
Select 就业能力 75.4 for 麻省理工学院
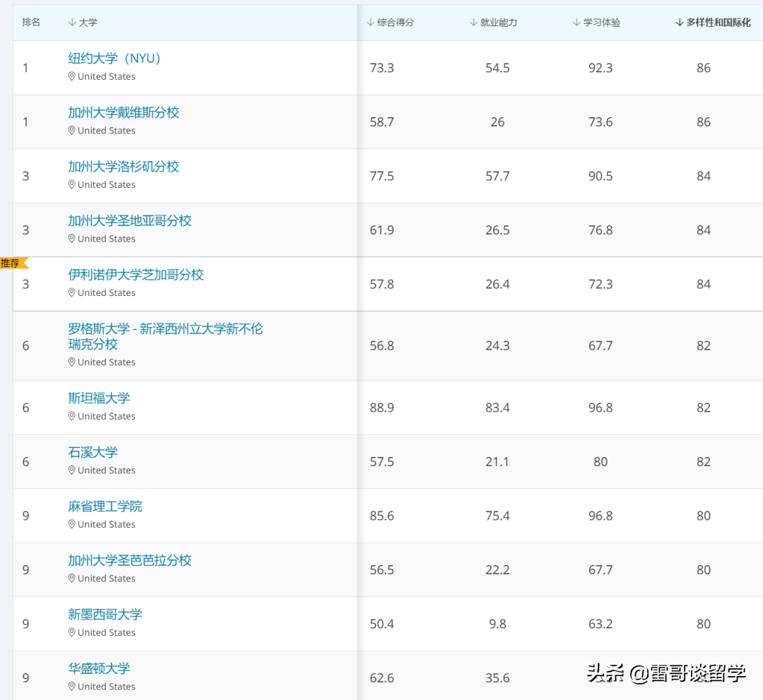pos(497,515)
